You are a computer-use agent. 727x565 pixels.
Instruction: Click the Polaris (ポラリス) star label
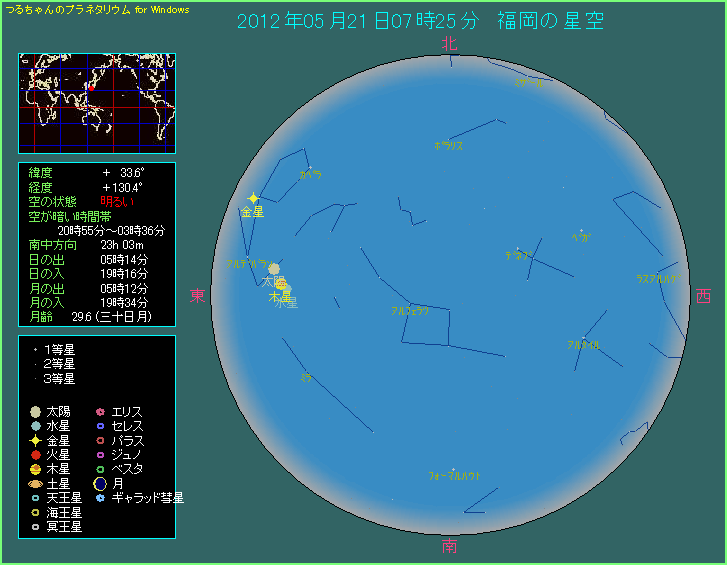448,145
